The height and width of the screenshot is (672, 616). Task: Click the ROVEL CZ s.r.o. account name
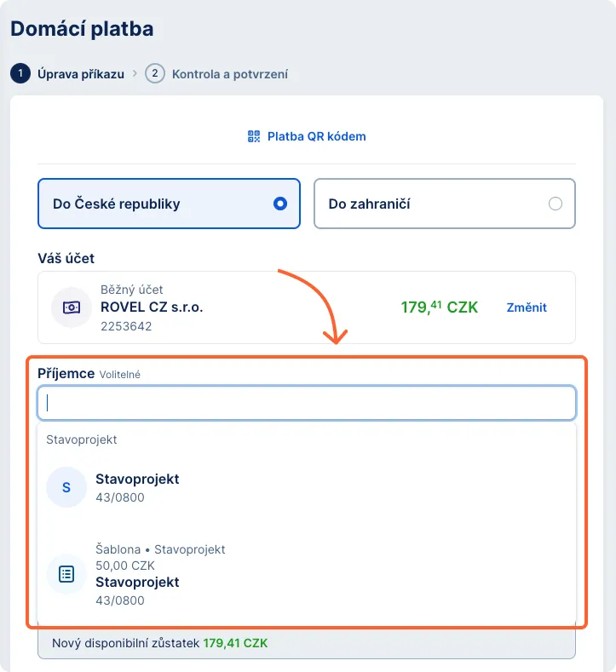152,307
